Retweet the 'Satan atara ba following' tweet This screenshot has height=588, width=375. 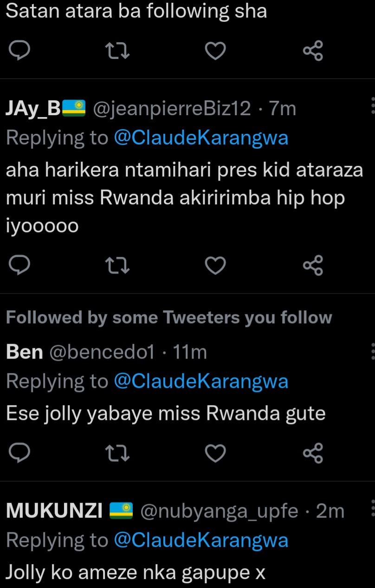click(x=118, y=51)
